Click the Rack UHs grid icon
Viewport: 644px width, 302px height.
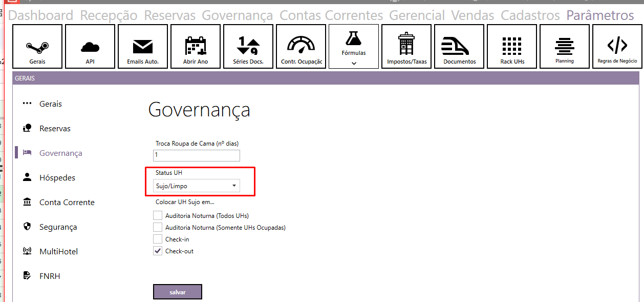pyautogui.click(x=512, y=47)
